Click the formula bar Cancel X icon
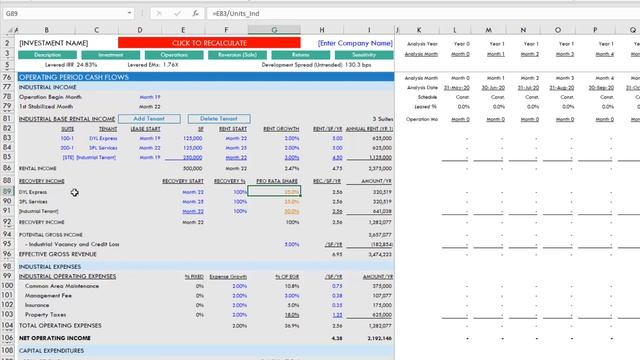Image resolution: width=640 pixels, height=360 pixels. tap(159, 13)
